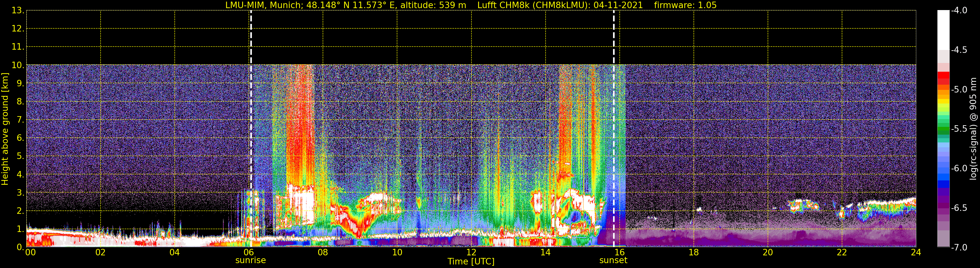This screenshot has width=980, height=268.
Task: Click the 'Time [UTC]' axis label
Action: [471, 262]
